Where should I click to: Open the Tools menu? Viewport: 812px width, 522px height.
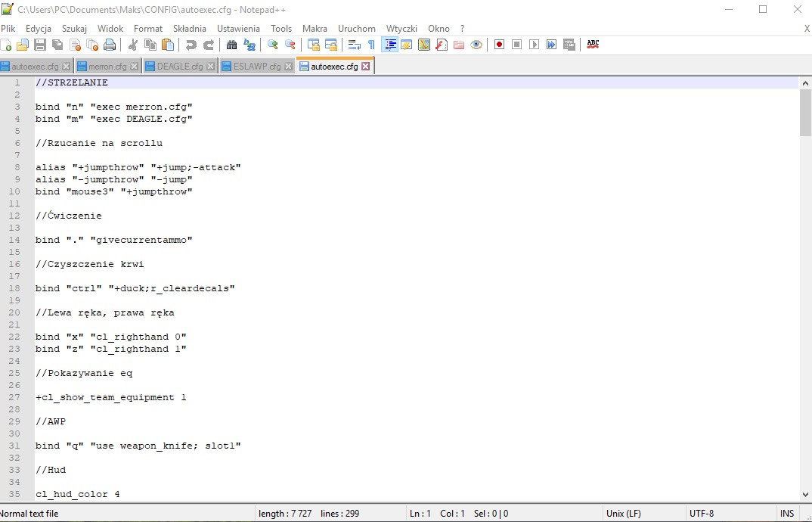coord(281,29)
